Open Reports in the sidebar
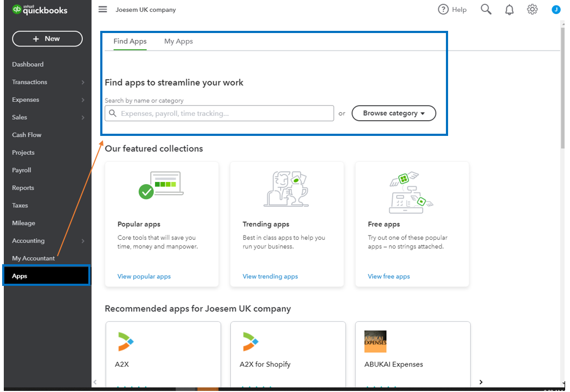This screenshot has height=392, width=570. (x=23, y=188)
